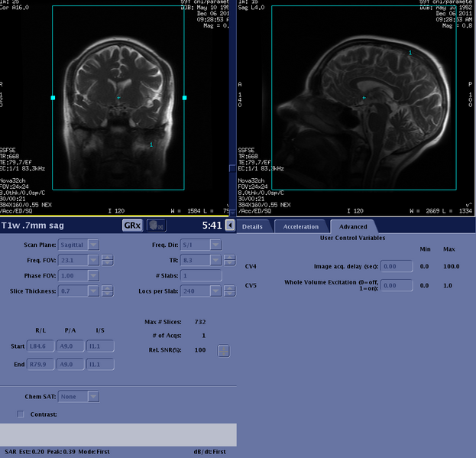Open the TR value dropdown
The image size is (476, 458).
click(215, 260)
